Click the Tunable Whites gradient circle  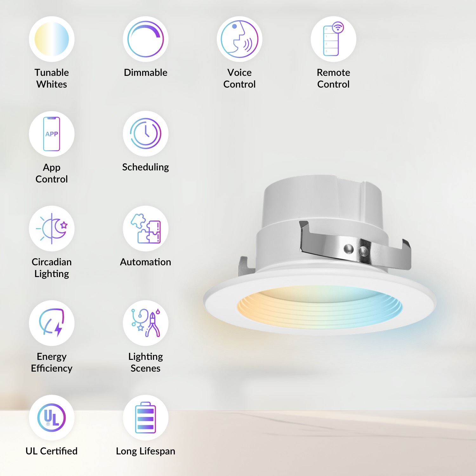click(52, 39)
